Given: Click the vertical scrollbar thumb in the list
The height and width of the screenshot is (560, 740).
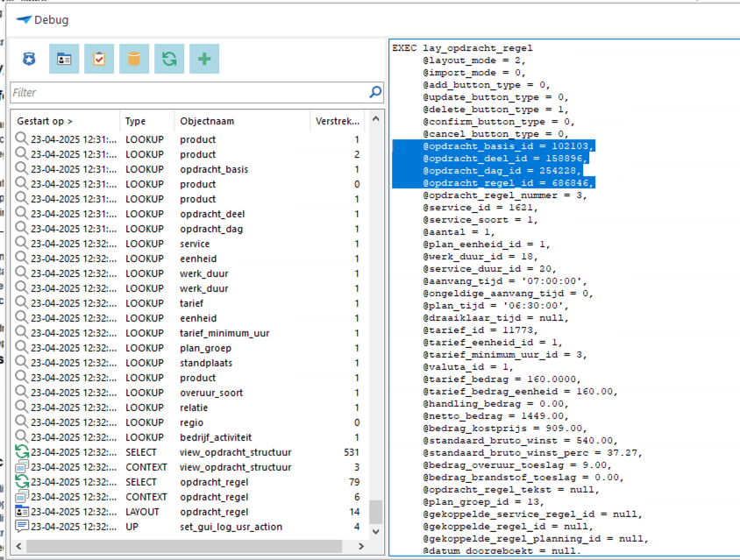Looking at the screenshot, I should point(375,512).
